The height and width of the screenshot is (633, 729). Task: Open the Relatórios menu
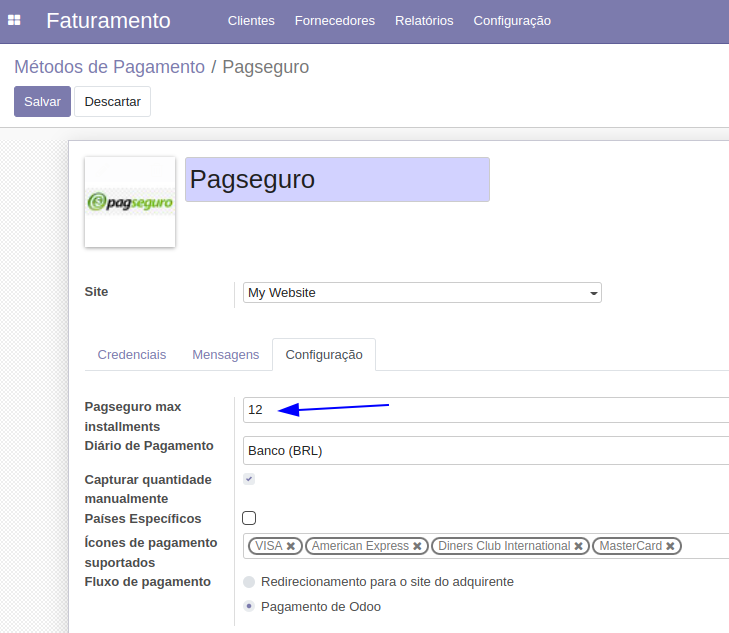[424, 21]
